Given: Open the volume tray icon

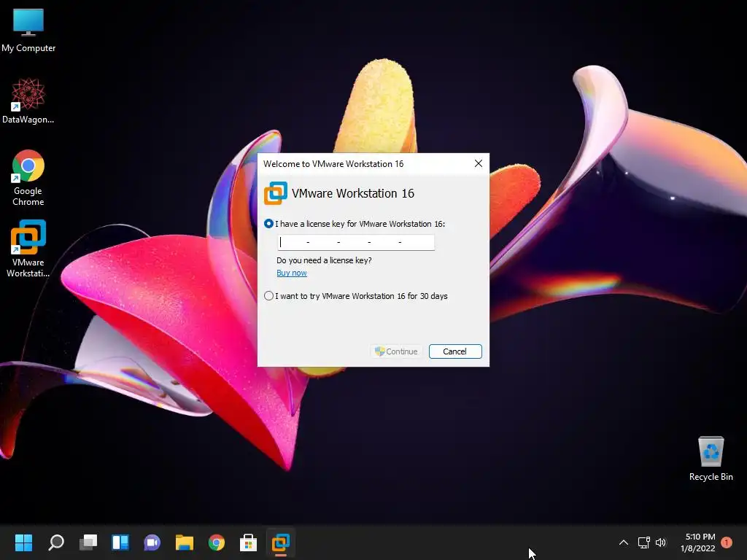Looking at the screenshot, I should (661, 542).
